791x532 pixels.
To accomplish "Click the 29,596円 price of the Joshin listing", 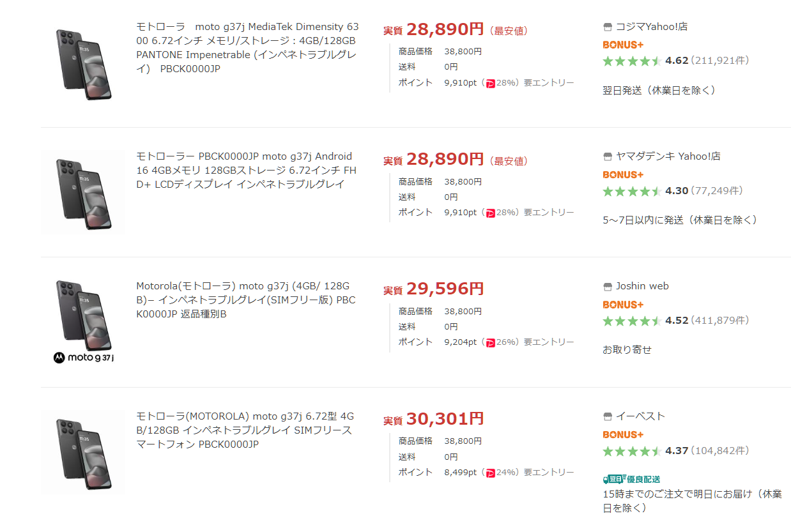I will (445, 289).
